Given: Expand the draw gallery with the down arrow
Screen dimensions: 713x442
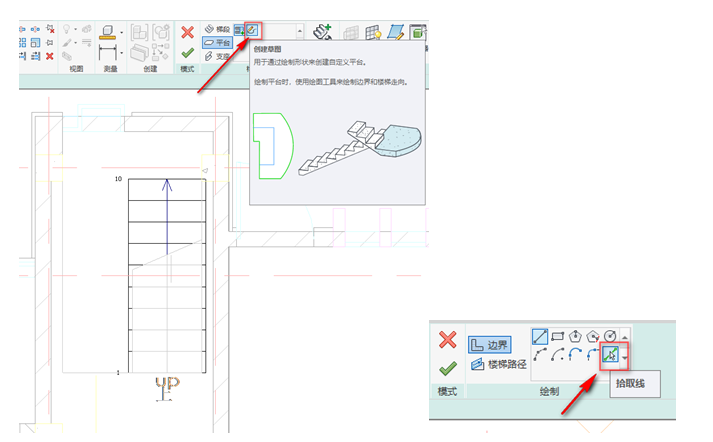Looking at the screenshot, I should 625,356.
